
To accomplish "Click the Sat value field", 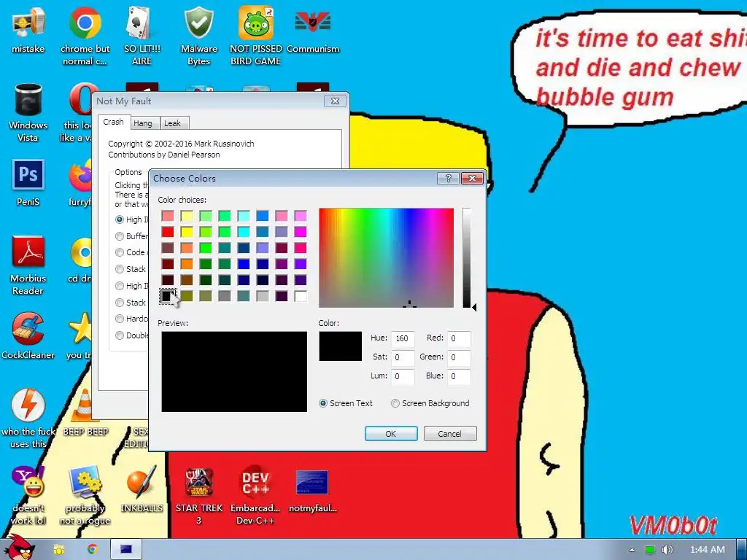I will click(403, 357).
